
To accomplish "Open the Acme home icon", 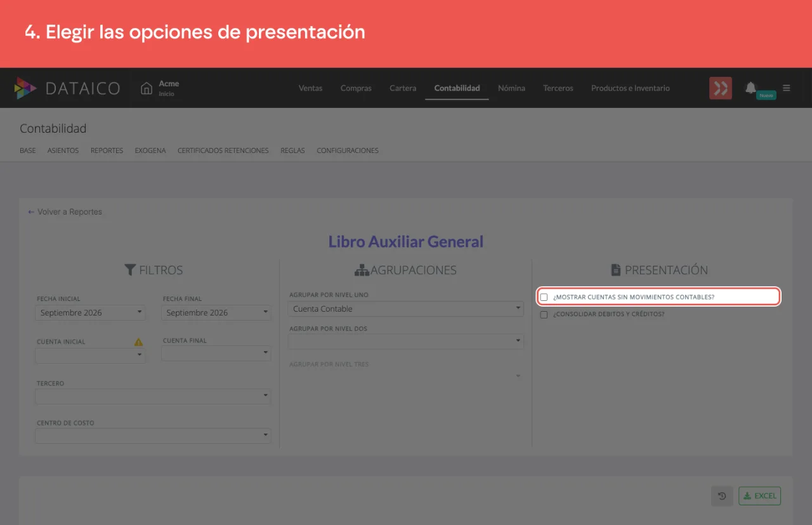I will point(147,88).
